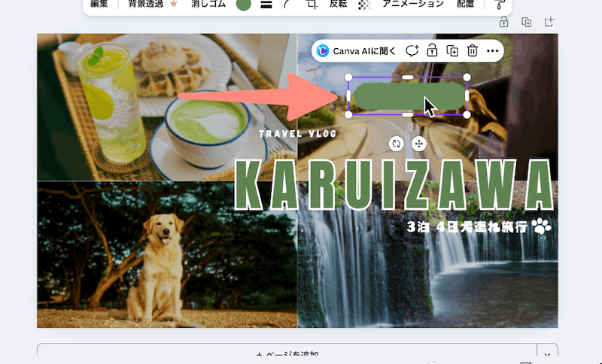Click the rotate handle below selection
This screenshot has height=364, width=602.
pos(397,144)
